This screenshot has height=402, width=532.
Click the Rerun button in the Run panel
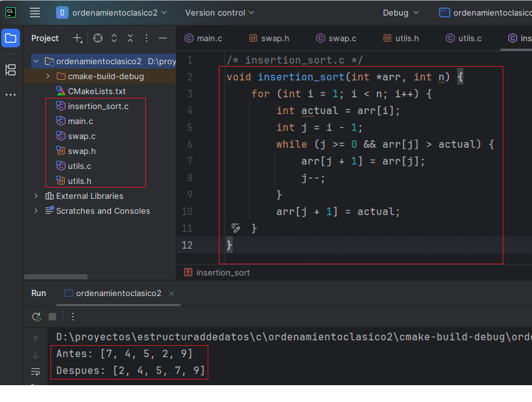36,317
